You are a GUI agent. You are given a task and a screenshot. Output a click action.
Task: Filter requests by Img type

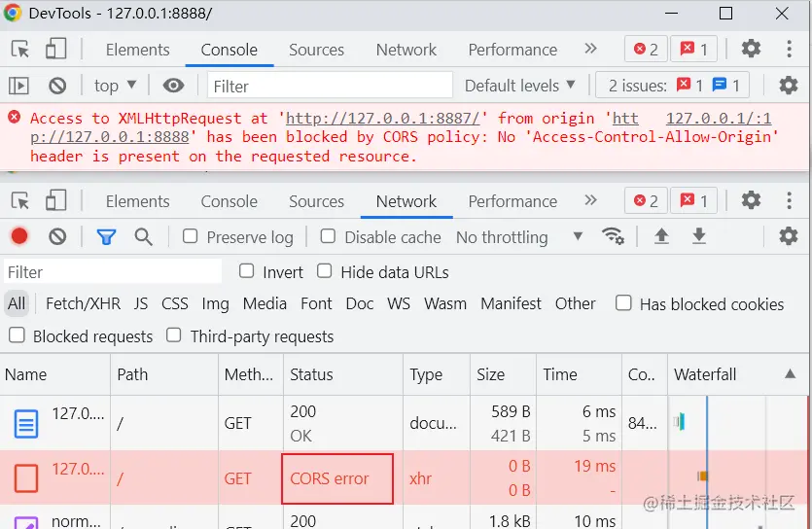pyautogui.click(x=216, y=303)
